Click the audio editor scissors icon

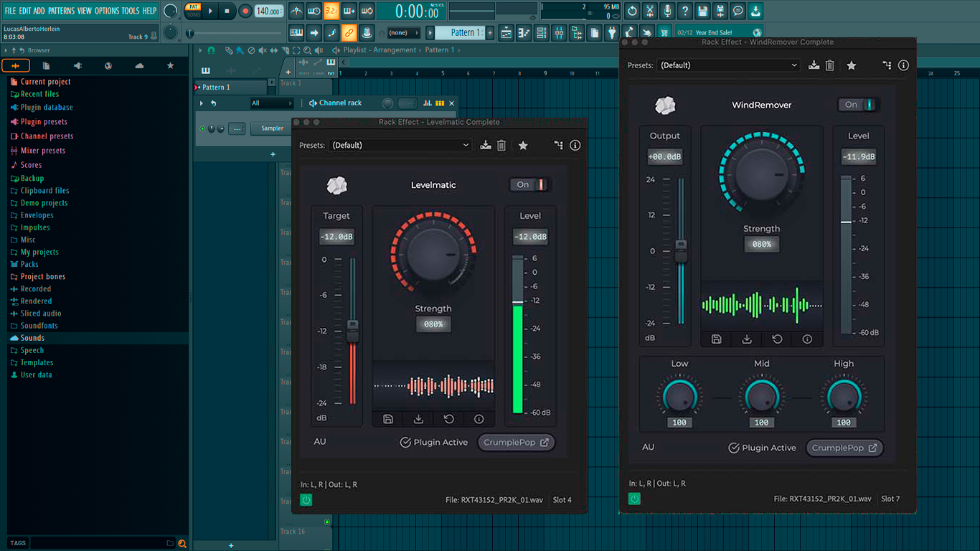tap(650, 11)
